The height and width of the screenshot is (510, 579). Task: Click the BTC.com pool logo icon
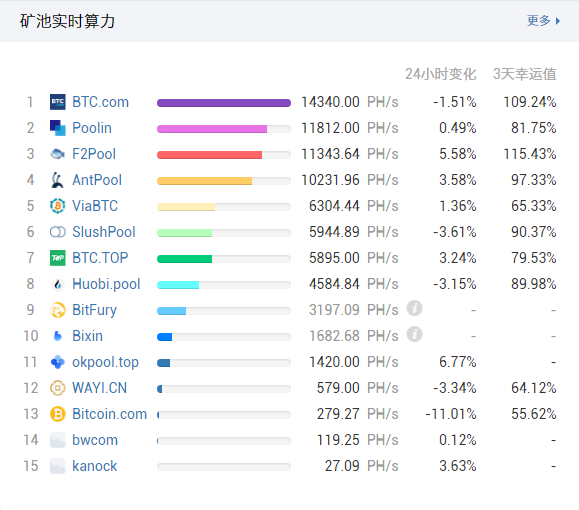(58, 102)
